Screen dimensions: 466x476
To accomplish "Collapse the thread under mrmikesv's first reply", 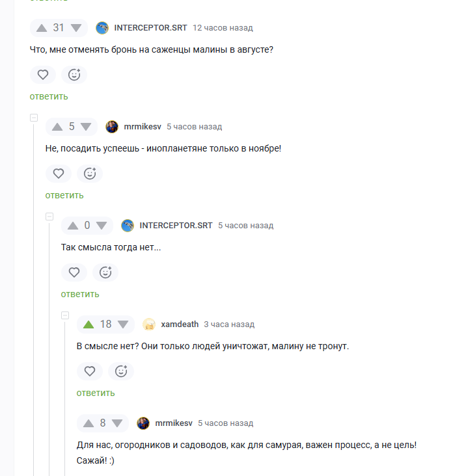I will coord(34,118).
